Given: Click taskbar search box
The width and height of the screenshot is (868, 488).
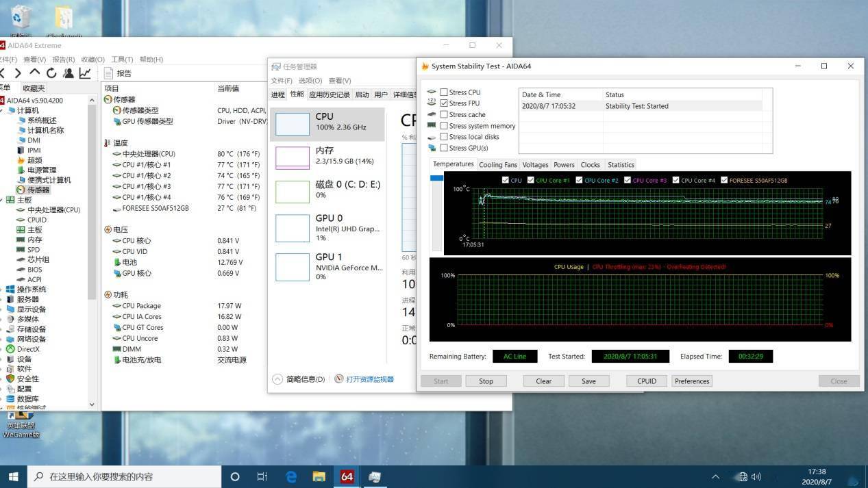Looking at the screenshot, I should (124, 476).
